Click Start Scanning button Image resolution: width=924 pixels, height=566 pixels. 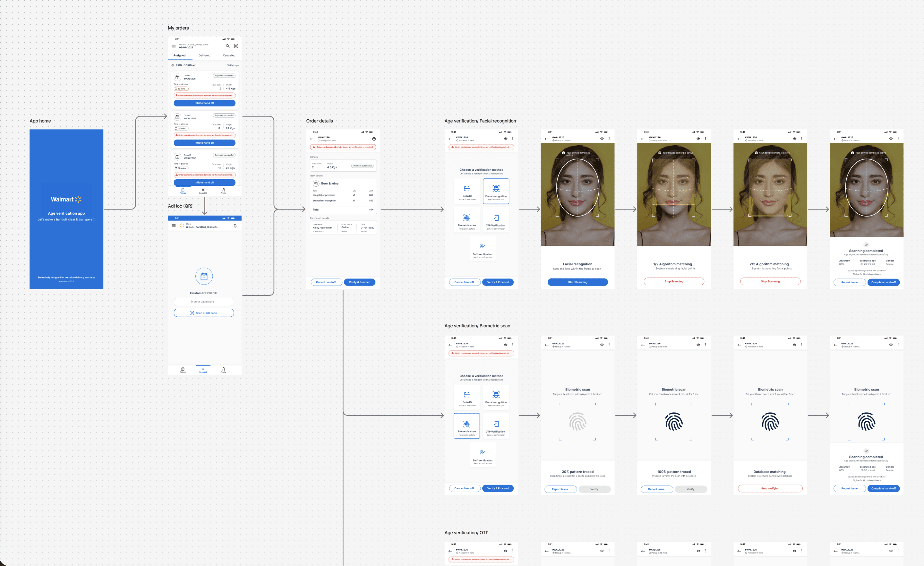pyautogui.click(x=577, y=282)
